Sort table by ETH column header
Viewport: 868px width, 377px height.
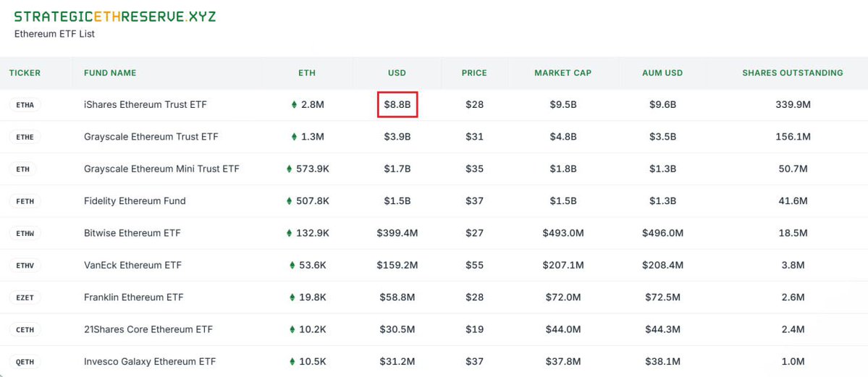click(x=307, y=73)
